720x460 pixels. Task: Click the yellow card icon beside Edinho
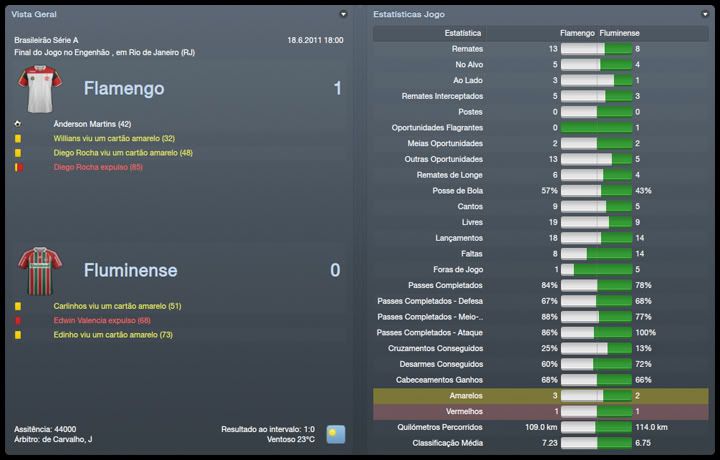tap(17, 335)
